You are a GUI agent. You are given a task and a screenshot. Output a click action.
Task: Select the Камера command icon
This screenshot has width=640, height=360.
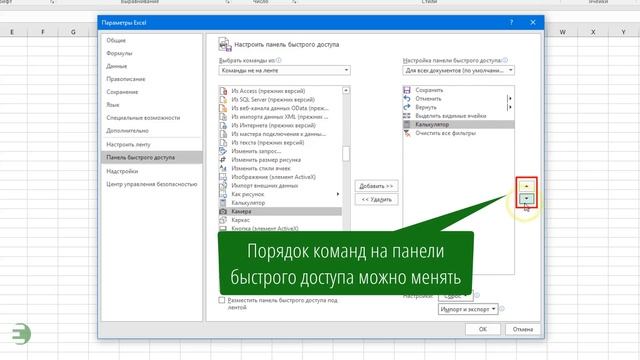[223, 211]
